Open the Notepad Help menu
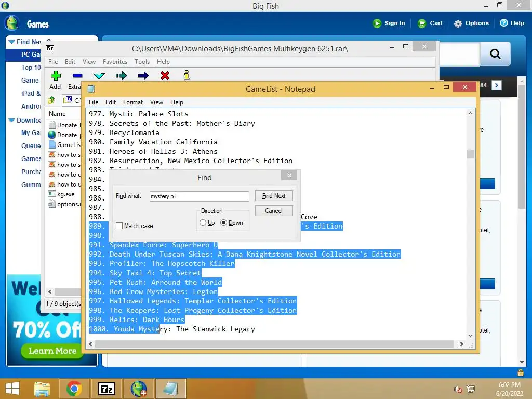 coord(177,102)
